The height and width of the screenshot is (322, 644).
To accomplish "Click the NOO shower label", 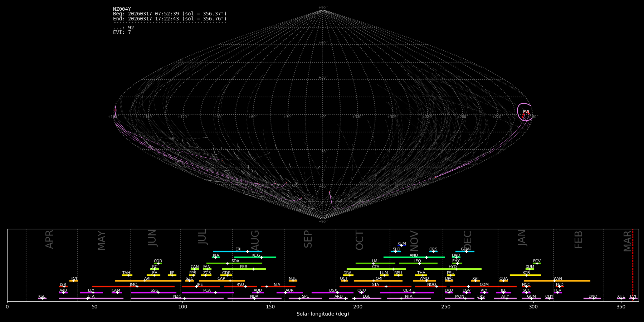I will point(431,285).
